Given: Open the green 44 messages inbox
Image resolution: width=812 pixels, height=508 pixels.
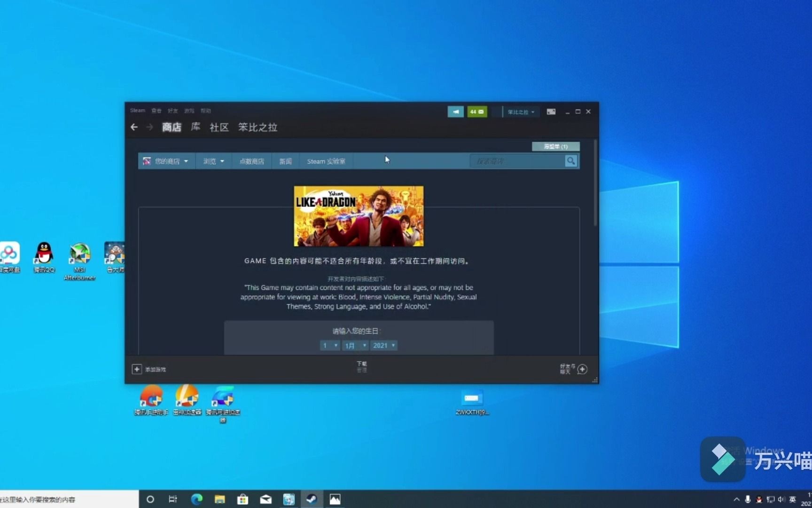Looking at the screenshot, I should click(477, 111).
